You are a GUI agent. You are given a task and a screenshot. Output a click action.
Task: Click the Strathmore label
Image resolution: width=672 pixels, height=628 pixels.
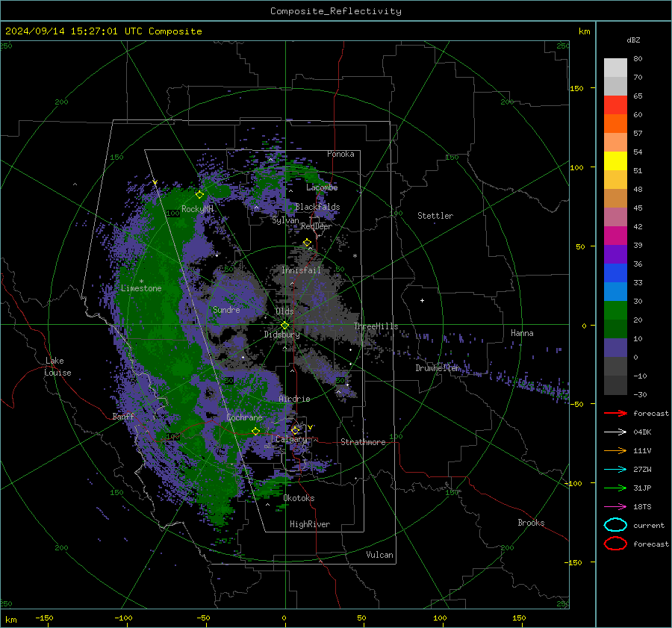pyautogui.click(x=363, y=442)
